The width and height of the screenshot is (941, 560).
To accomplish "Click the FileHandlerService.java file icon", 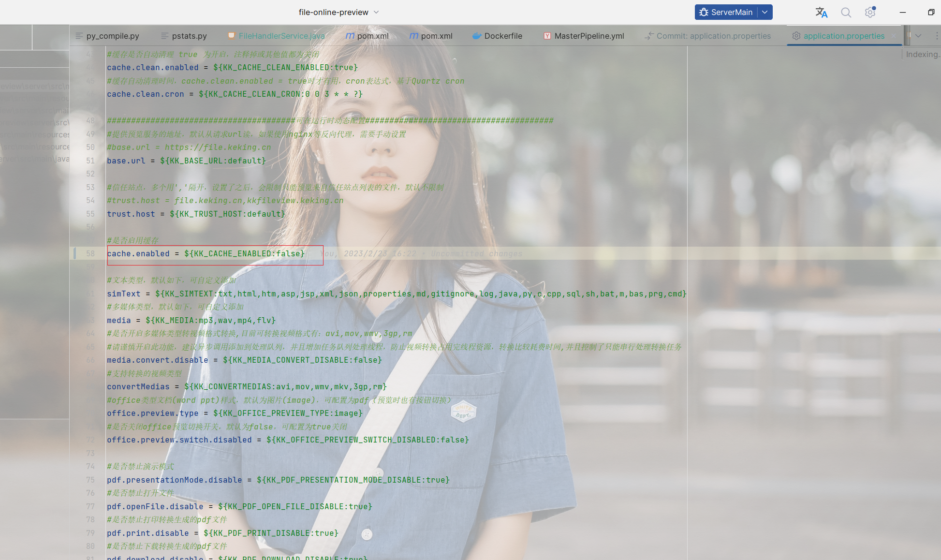I will point(232,36).
